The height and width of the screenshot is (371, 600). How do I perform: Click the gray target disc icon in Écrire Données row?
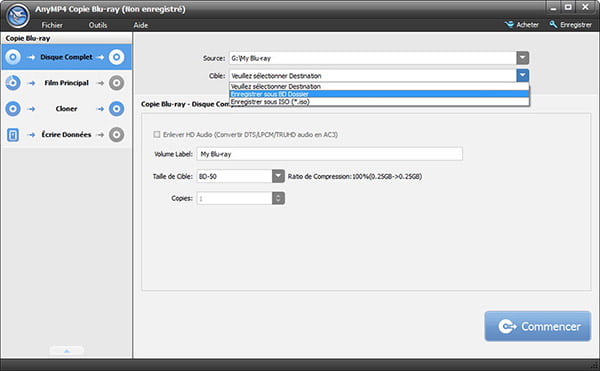pos(116,135)
